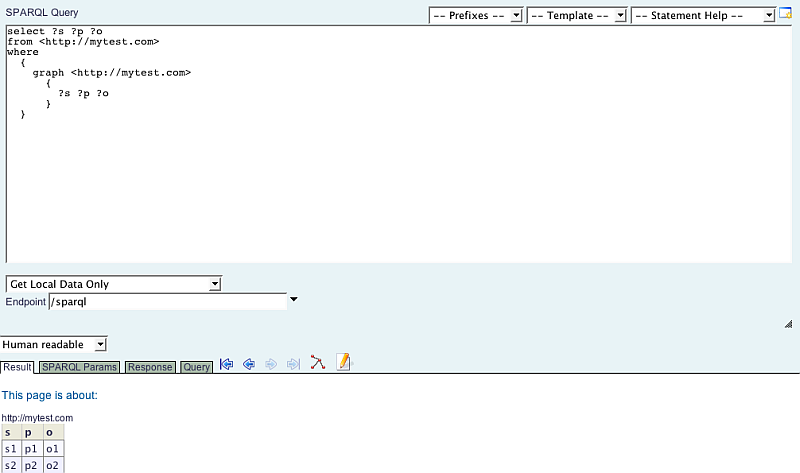Select the p2 cell in results table

point(32,465)
